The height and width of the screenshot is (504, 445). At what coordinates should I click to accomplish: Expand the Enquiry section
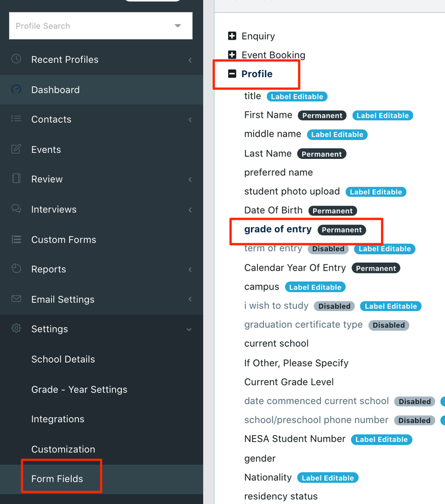pos(233,36)
